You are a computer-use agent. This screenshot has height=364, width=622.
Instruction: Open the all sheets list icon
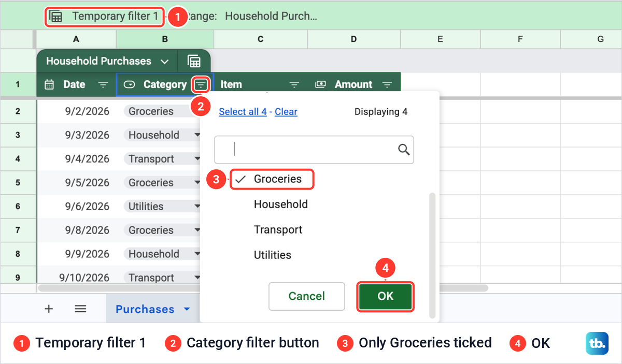[x=80, y=309]
